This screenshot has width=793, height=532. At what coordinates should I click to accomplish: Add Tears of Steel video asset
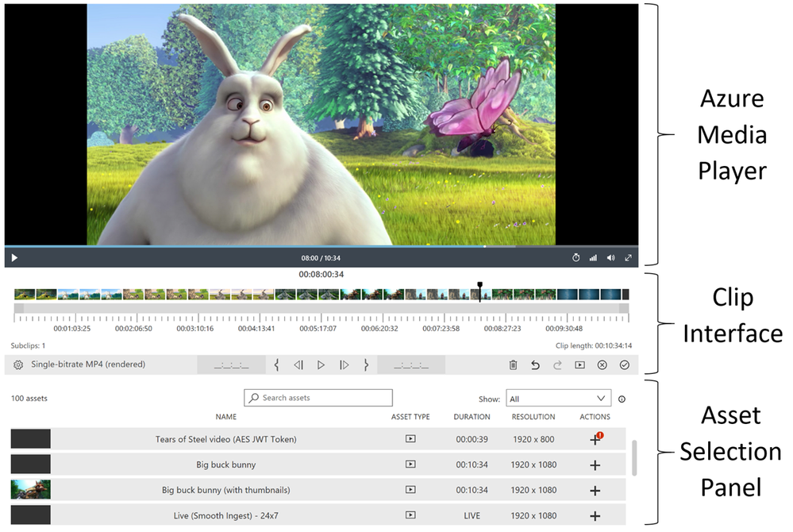pos(595,439)
